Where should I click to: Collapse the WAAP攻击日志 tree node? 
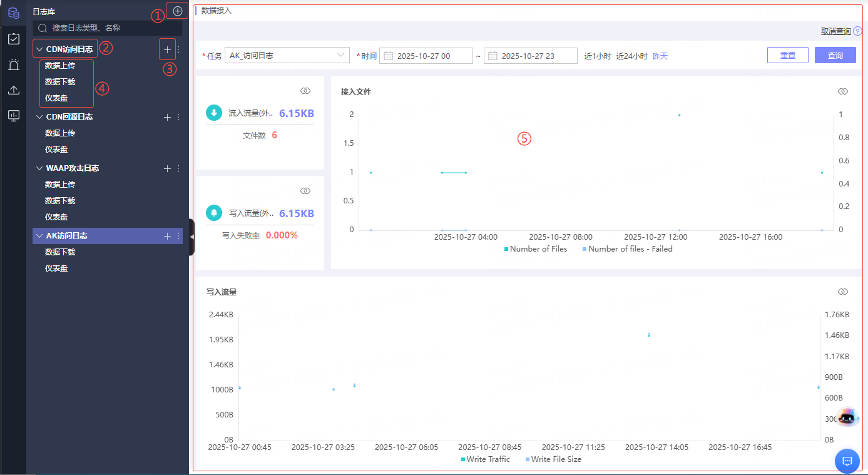40,168
